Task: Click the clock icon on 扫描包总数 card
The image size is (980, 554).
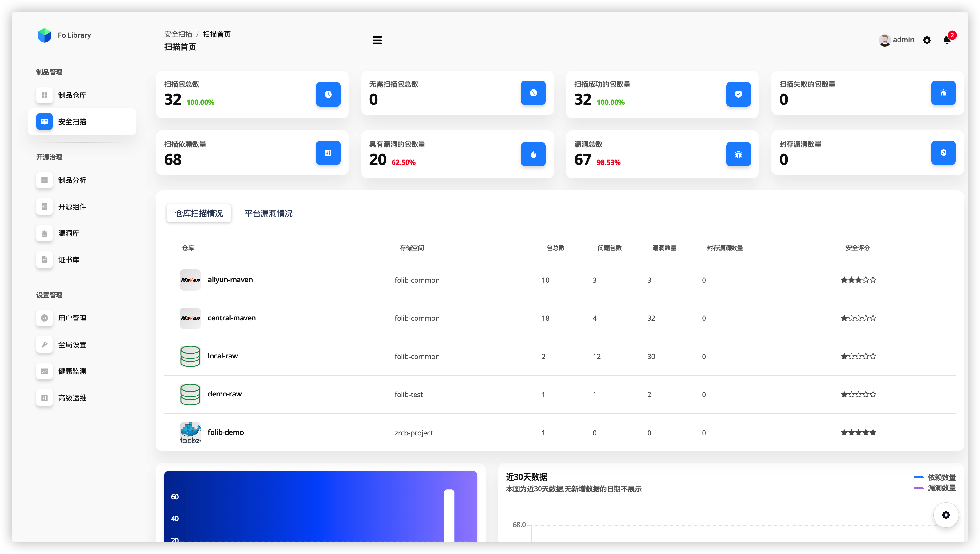Action: tap(328, 94)
